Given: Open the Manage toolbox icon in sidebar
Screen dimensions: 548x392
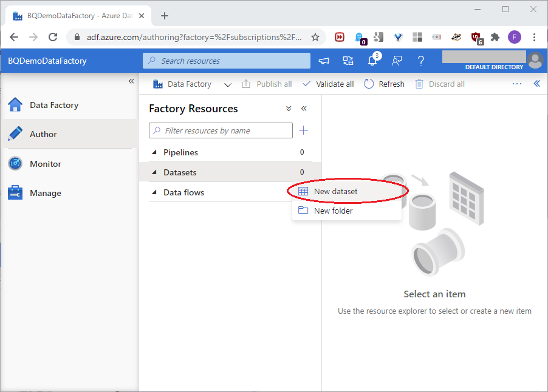Looking at the screenshot, I should click(15, 193).
